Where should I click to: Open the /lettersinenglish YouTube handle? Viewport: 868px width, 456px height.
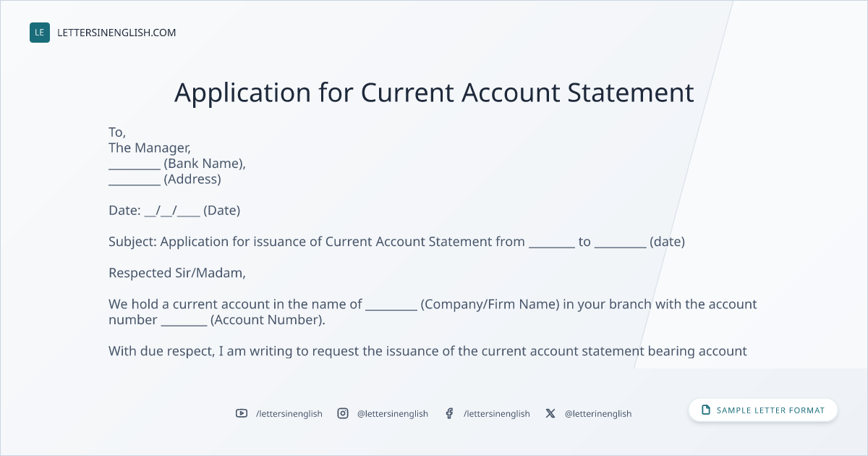[x=289, y=413]
